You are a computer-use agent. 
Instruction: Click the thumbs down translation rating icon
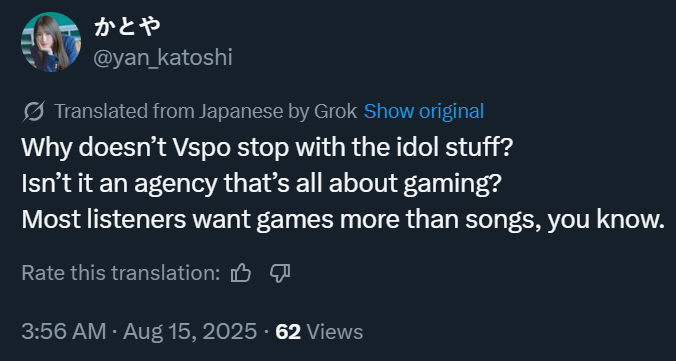[280, 273]
